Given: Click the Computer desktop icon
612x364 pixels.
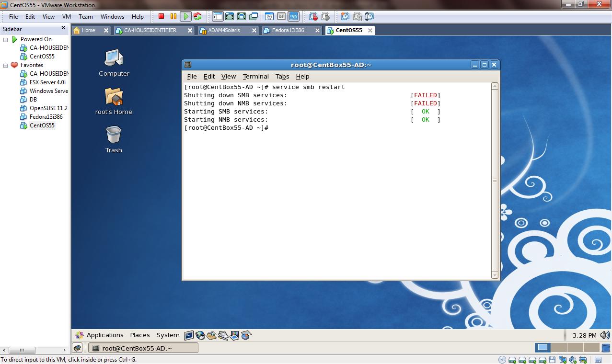Looking at the screenshot, I should (114, 58).
